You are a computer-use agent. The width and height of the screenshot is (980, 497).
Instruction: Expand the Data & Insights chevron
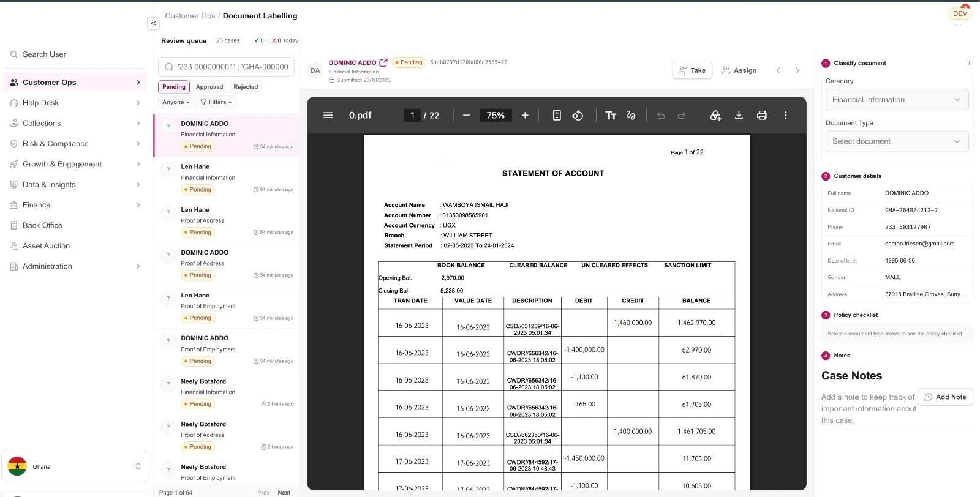click(x=138, y=185)
